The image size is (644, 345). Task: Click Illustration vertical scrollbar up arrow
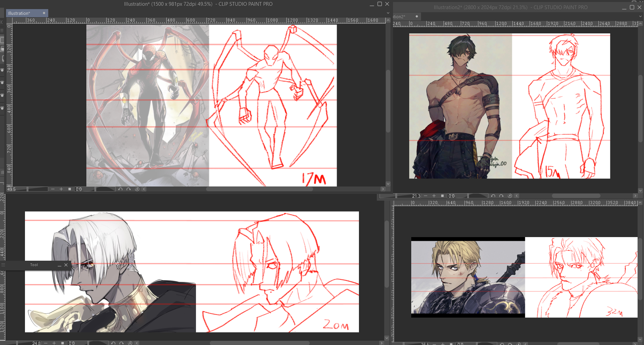(x=388, y=21)
